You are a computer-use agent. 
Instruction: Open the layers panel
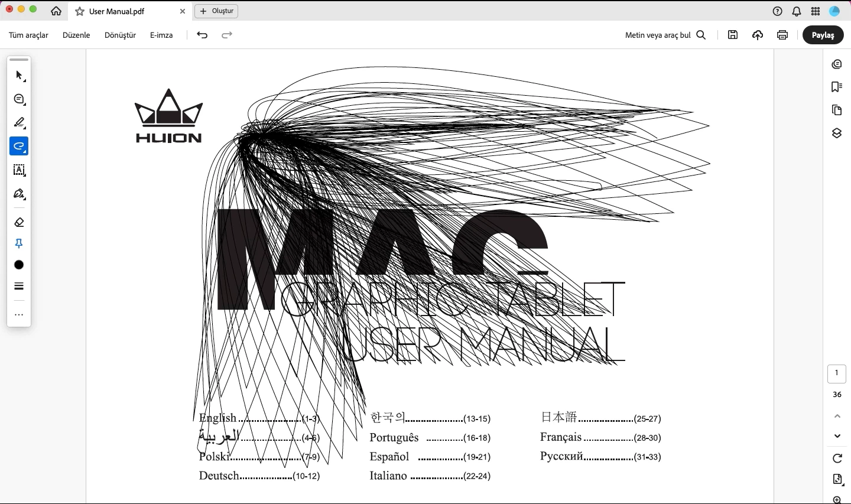pos(837,133)
